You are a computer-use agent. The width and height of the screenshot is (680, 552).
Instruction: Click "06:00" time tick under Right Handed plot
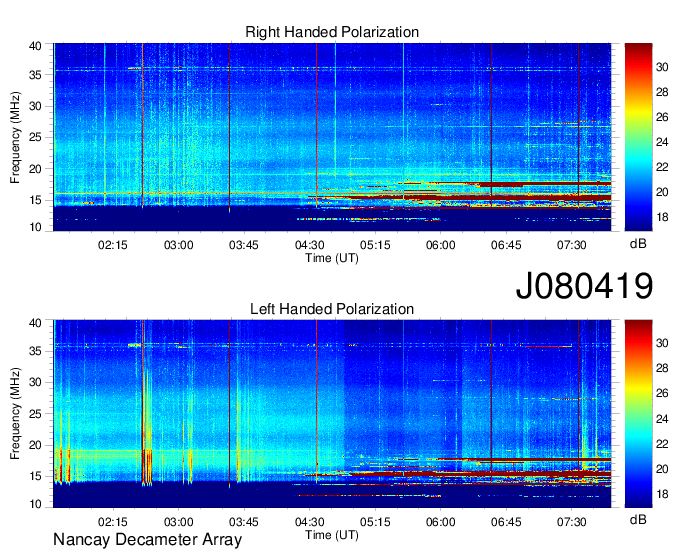click(x=441, y=245)
